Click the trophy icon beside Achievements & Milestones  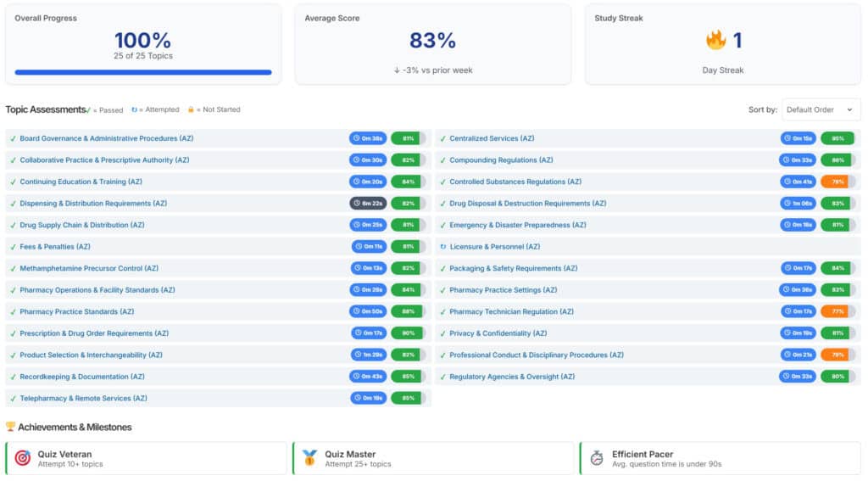click(10, 427)
